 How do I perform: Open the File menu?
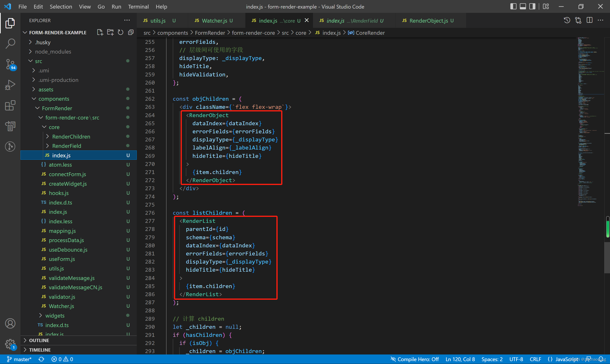click(23, 7)
